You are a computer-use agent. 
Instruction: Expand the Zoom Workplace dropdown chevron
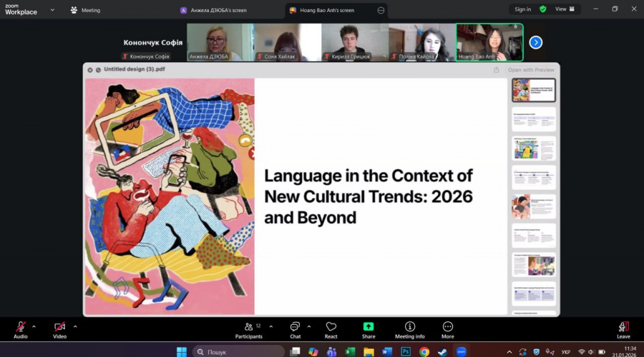point(52,10)
